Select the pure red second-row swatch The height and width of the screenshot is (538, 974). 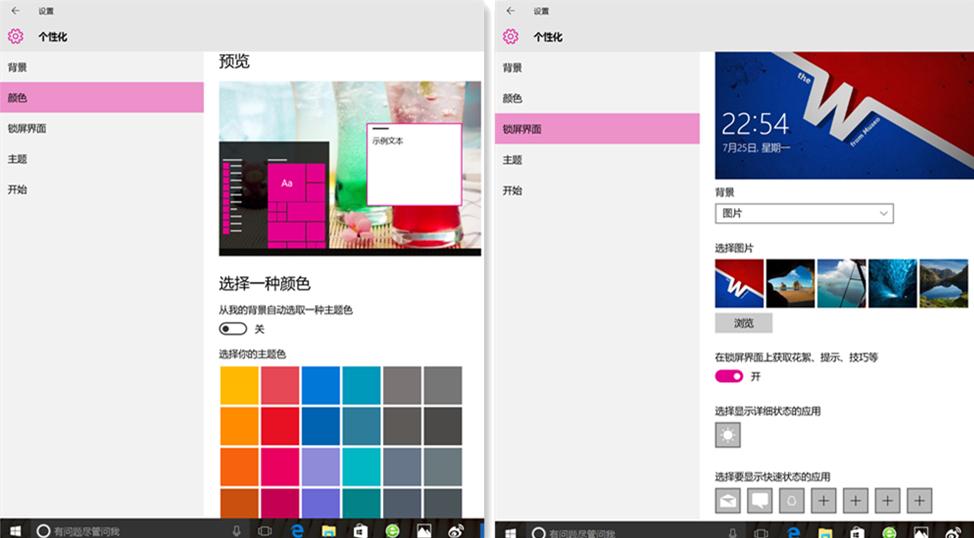tap(280, 426)
